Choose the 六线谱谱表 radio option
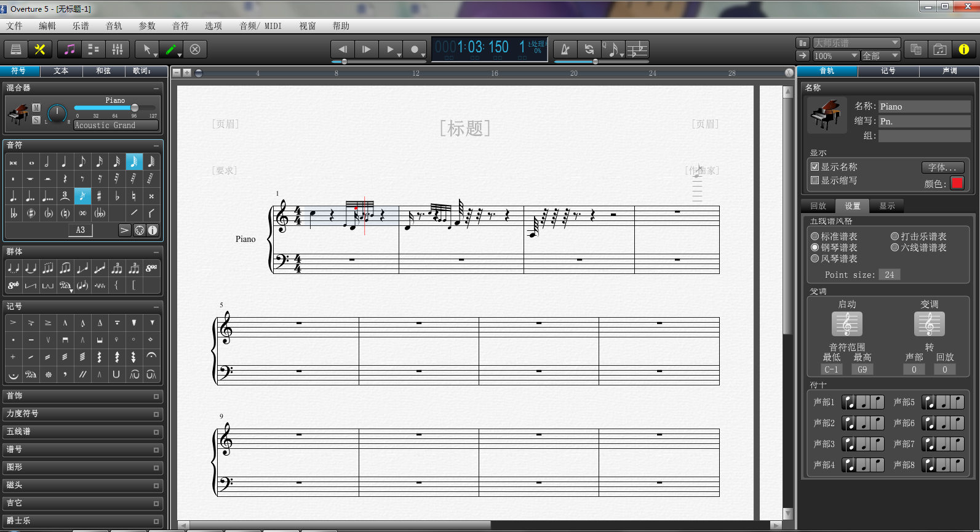 pos(894,248)
